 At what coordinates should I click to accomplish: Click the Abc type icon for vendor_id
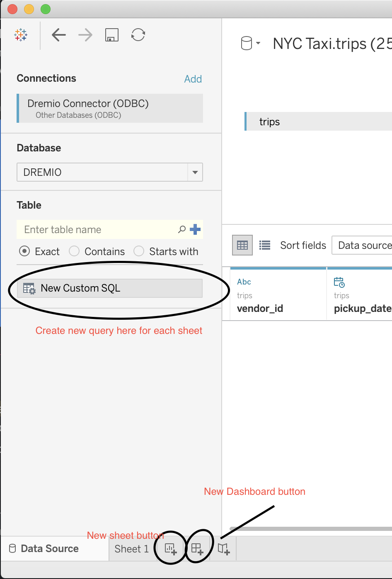244,282
